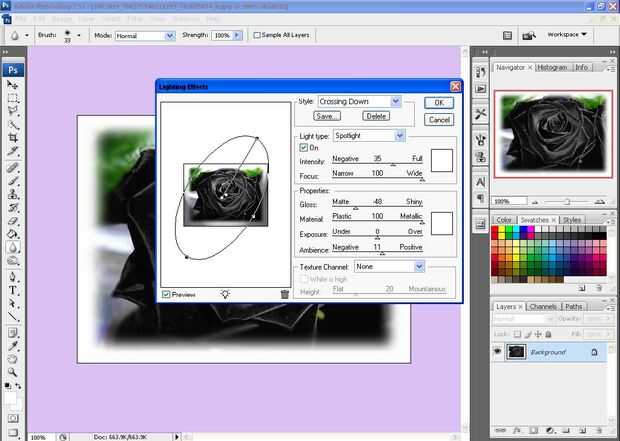This screenshot has height=441, width=620.
Task: Select the Zoom tool
Action: (12, 372)
